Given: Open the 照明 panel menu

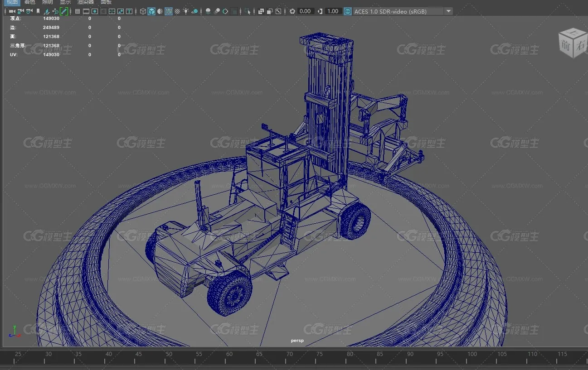Looking at the screenshot, I should click(x=48, y=2).
